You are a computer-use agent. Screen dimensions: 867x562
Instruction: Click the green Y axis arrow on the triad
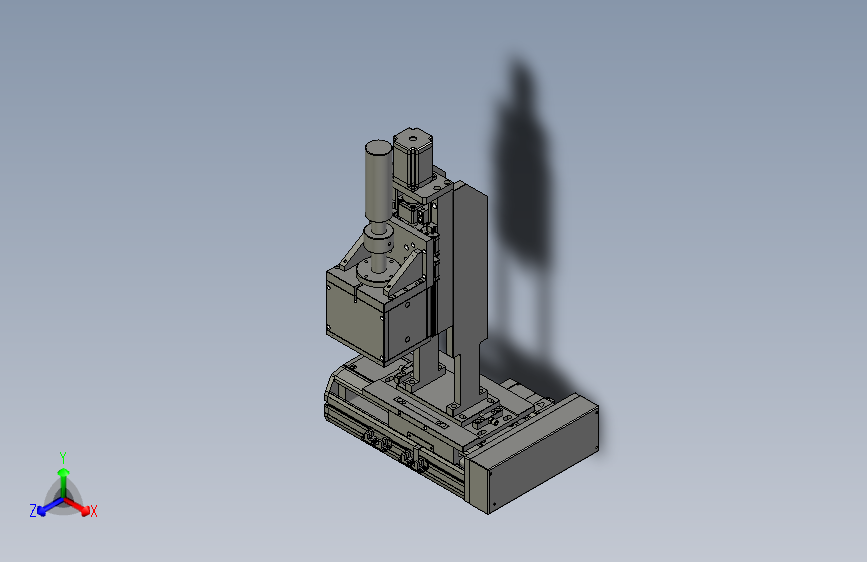tap(64, 482)
